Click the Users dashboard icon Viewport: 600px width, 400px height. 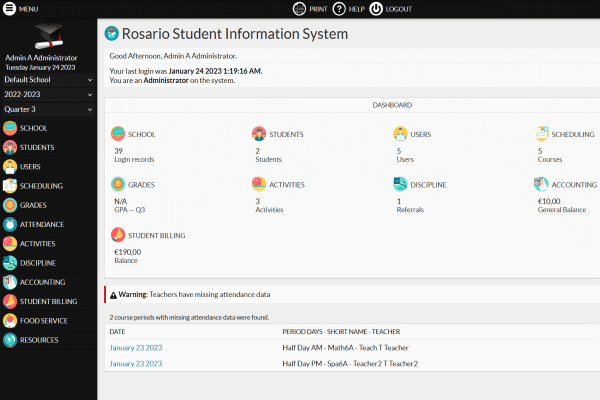(401, 134)
